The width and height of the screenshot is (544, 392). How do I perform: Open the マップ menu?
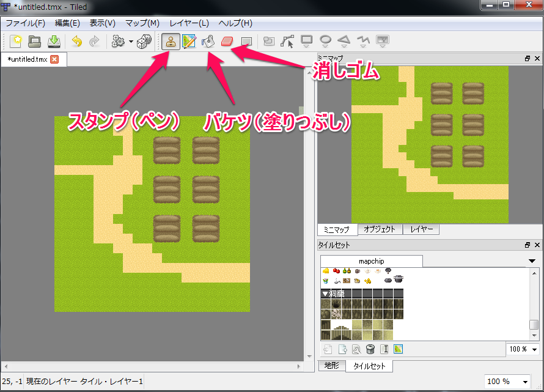[142, 23]
